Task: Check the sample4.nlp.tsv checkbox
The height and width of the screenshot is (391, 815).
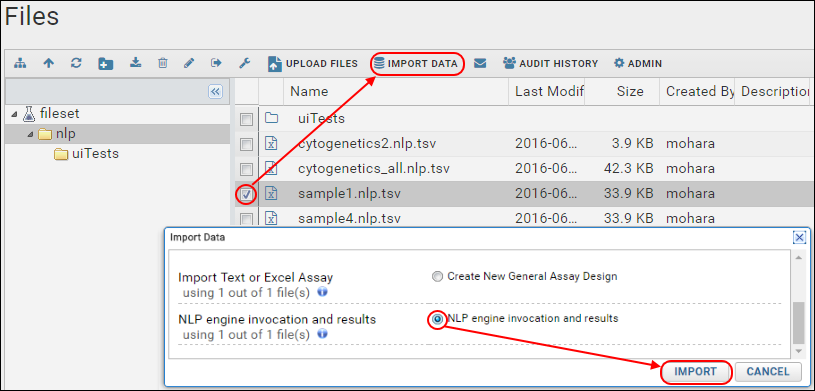Action: coord(246,219)
